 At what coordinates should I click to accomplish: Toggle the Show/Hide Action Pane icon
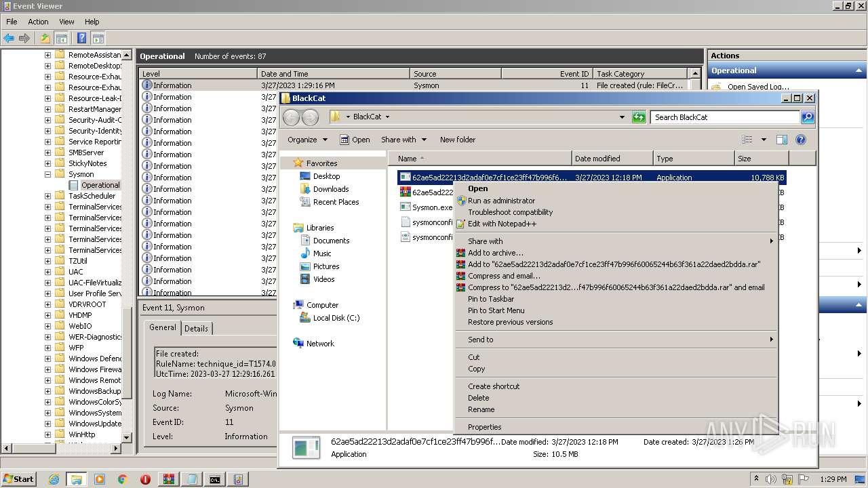98,38
